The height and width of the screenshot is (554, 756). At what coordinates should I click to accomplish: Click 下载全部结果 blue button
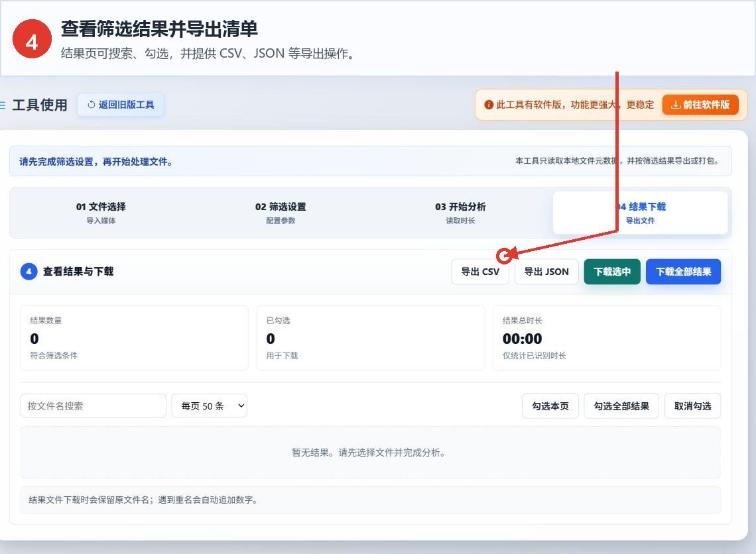pyautogui.click(x=683, y=272)
